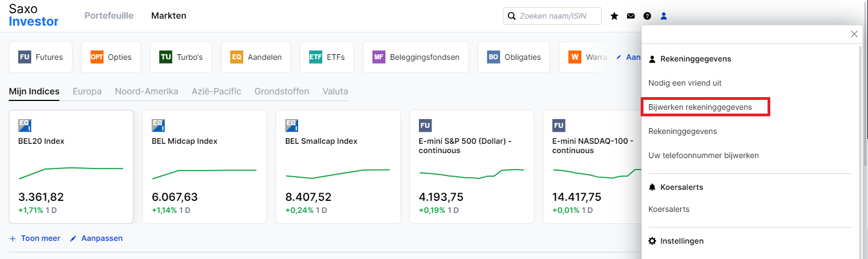Click the 3.361,82 index value
Image resolution: width=868 pixels, height=259 pixels.
pyautogui.click(x=41, y=197)
